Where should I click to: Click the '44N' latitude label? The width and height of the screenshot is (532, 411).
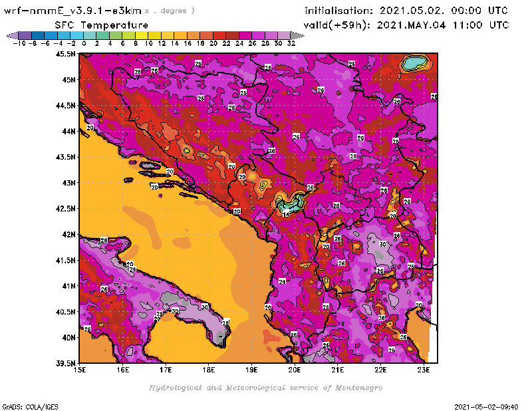[68, 131]
